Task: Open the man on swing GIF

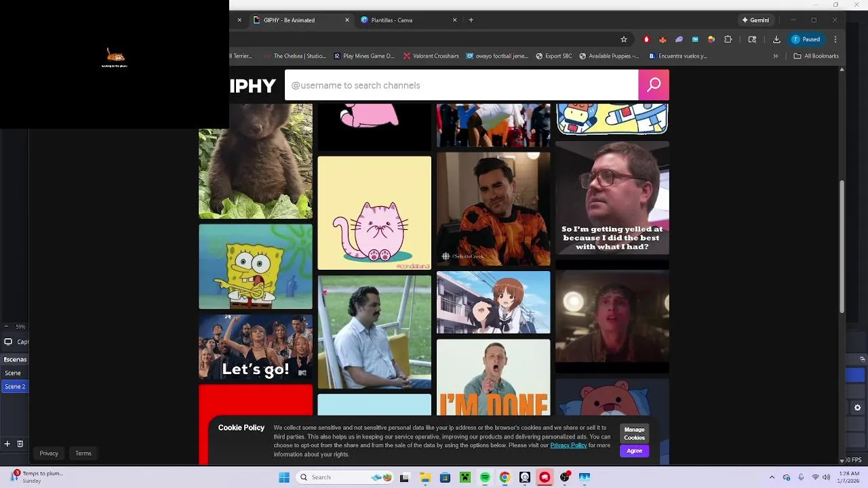Action: 374,332
